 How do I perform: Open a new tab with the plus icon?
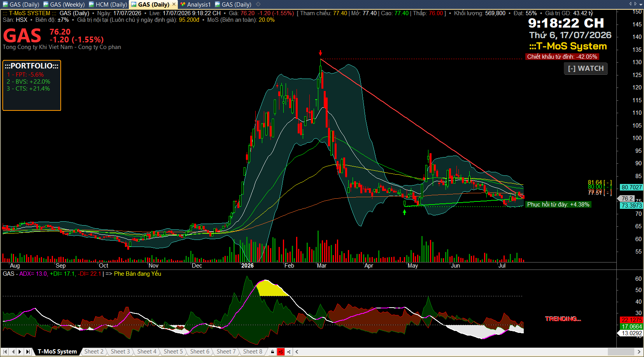pyautogui.click(x=258, y=4)
